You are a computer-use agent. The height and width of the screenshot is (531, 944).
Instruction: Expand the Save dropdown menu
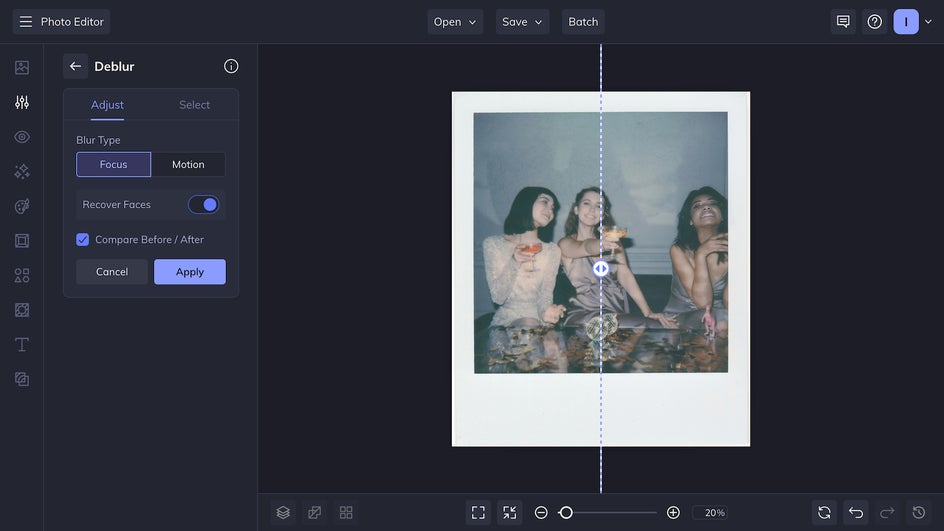[x=522, y=22]
